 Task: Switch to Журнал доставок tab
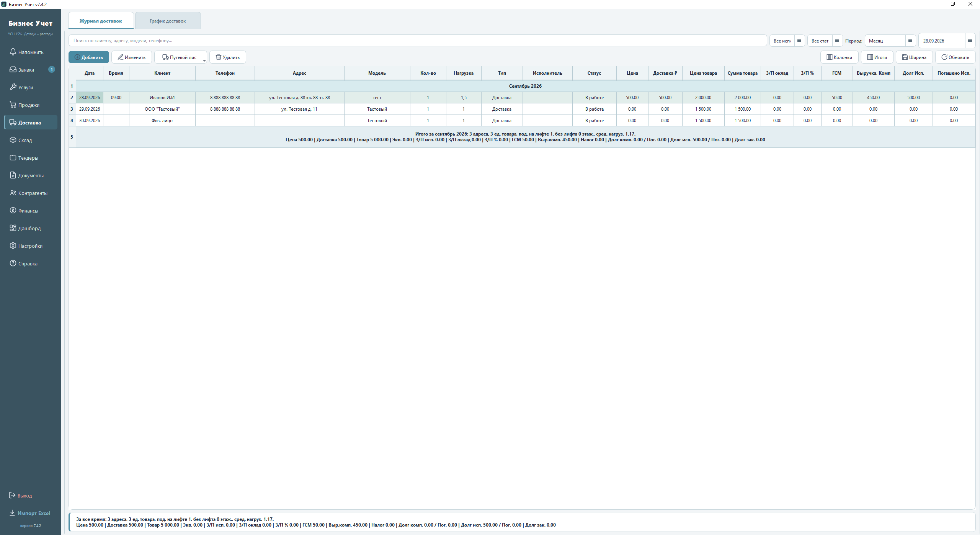[101, 21]
